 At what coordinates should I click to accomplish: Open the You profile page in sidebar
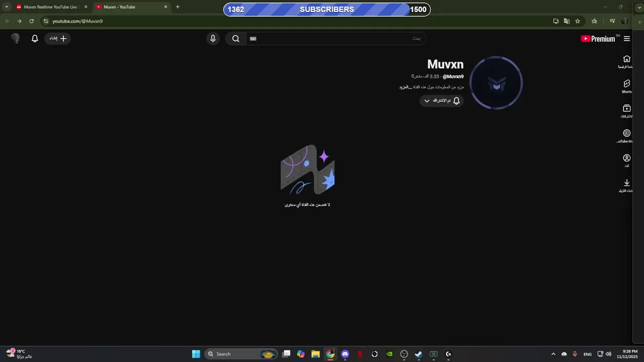click(626, 160)
